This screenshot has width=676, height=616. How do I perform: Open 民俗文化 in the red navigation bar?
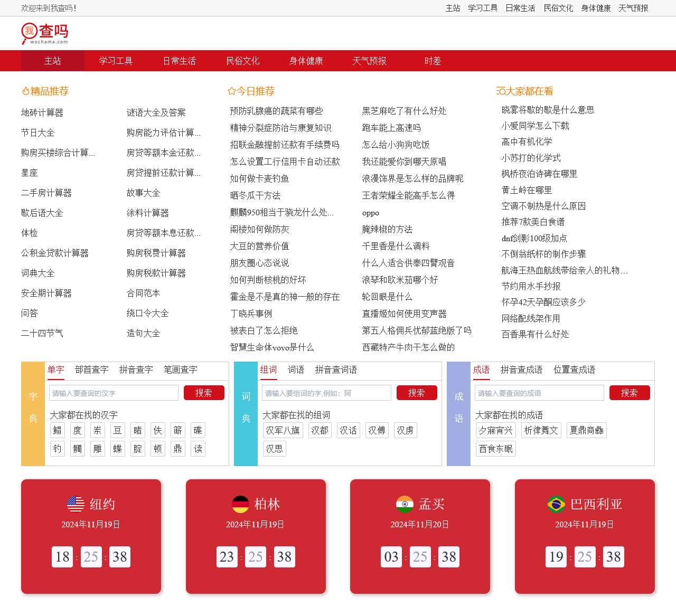click(x=243, y=61)
